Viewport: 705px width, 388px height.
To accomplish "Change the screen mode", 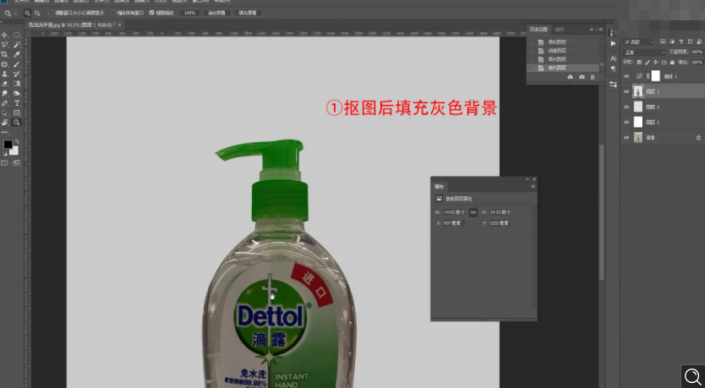I will tap(17, 163).
